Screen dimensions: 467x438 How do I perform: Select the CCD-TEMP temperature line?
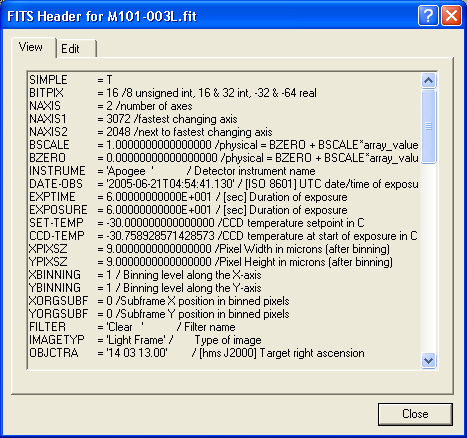click(223, 236)
